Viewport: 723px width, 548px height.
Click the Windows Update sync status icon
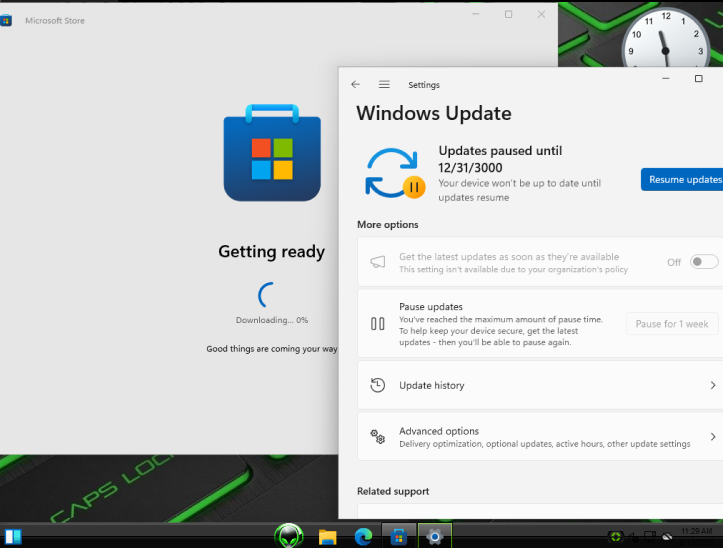[395, 173]
